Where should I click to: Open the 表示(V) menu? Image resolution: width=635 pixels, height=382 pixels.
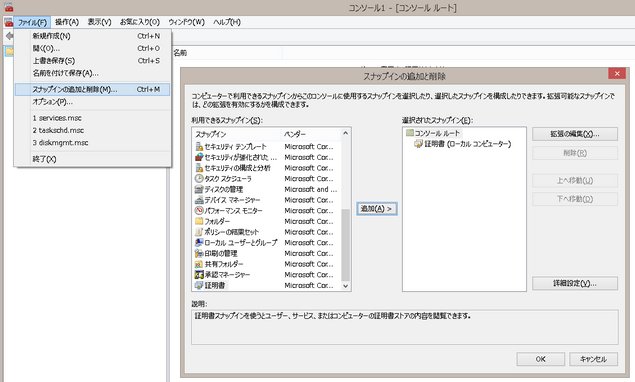point(100,22)
